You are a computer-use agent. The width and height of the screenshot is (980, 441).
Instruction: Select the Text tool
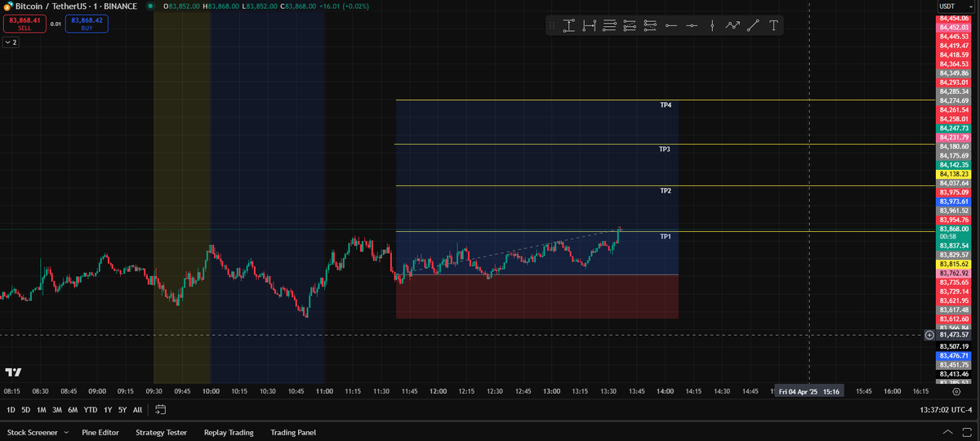773,26
